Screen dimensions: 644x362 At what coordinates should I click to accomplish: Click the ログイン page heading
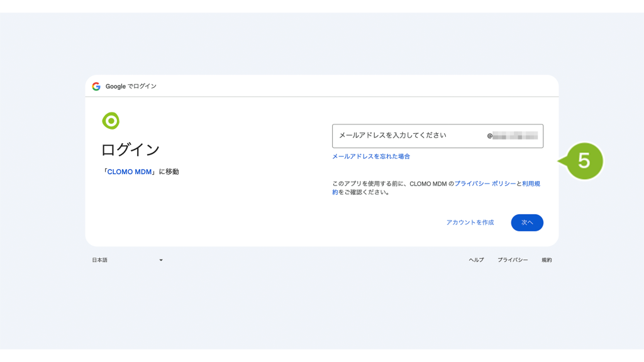tap(130, 150)
